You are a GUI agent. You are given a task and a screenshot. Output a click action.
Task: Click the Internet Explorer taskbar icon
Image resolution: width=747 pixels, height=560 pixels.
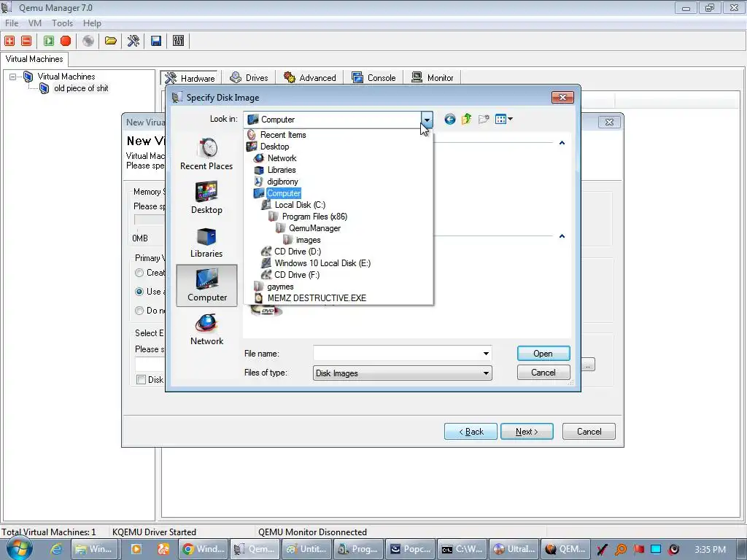tap(56, 549)
